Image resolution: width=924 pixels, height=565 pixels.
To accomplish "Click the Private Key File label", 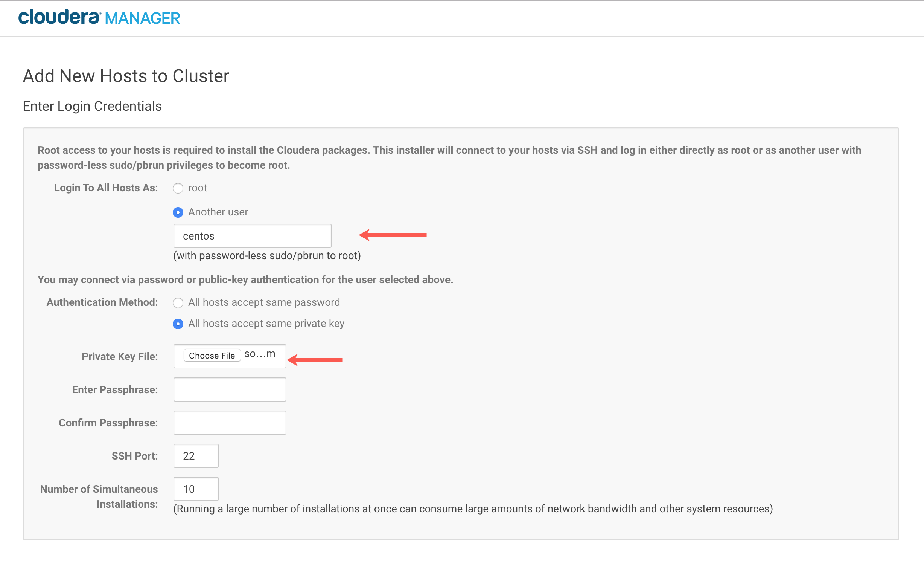I will (x=120, y=356).
